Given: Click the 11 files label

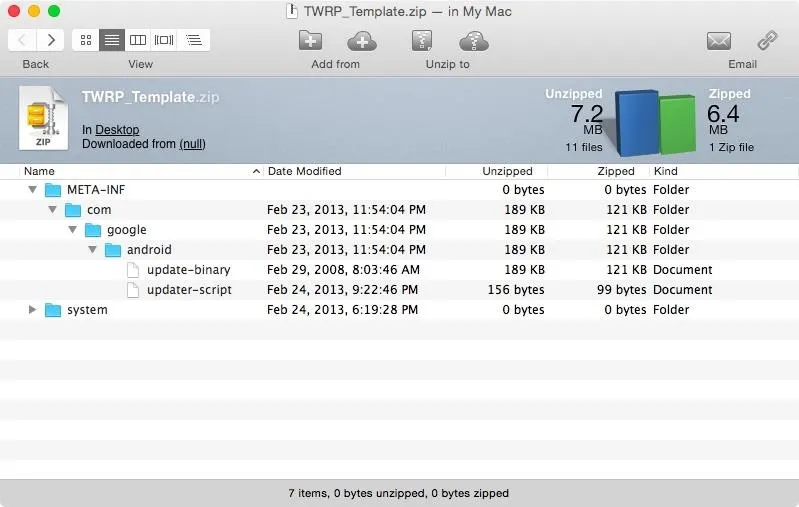Looking at the screenshot, I should (x=583, y=147).
